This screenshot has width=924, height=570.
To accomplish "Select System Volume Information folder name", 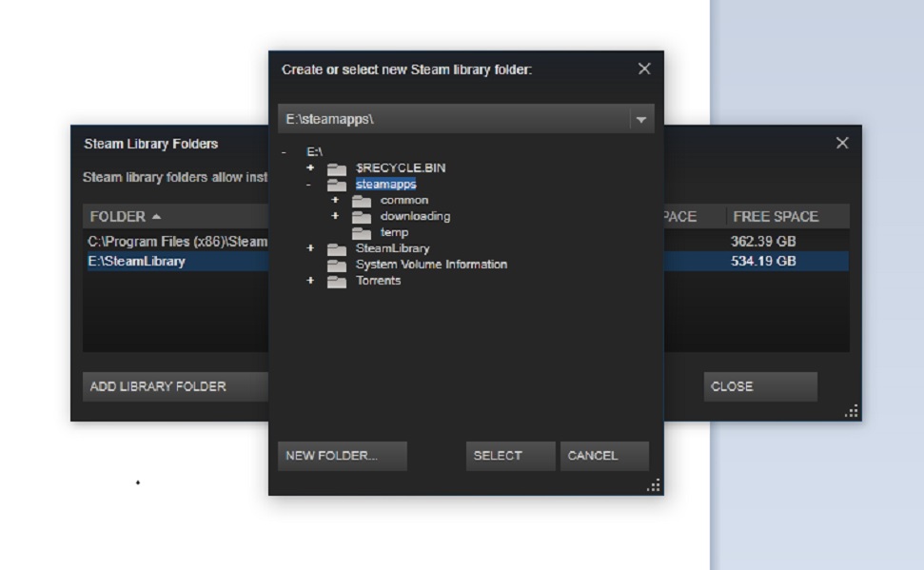I will (x=431, y=265).
